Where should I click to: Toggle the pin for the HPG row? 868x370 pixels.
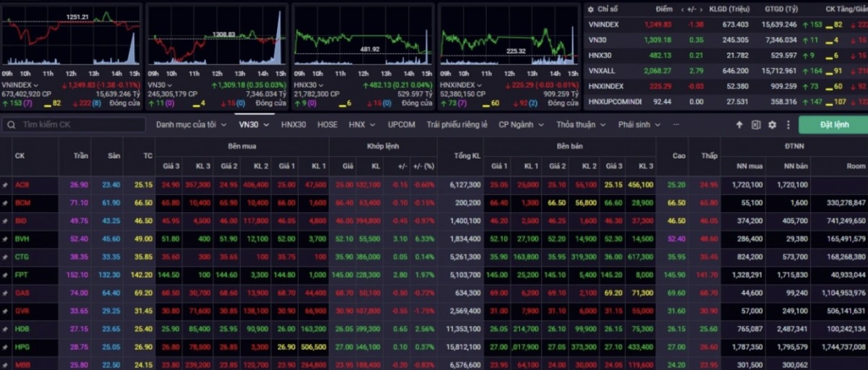click(x=6, y=348)
